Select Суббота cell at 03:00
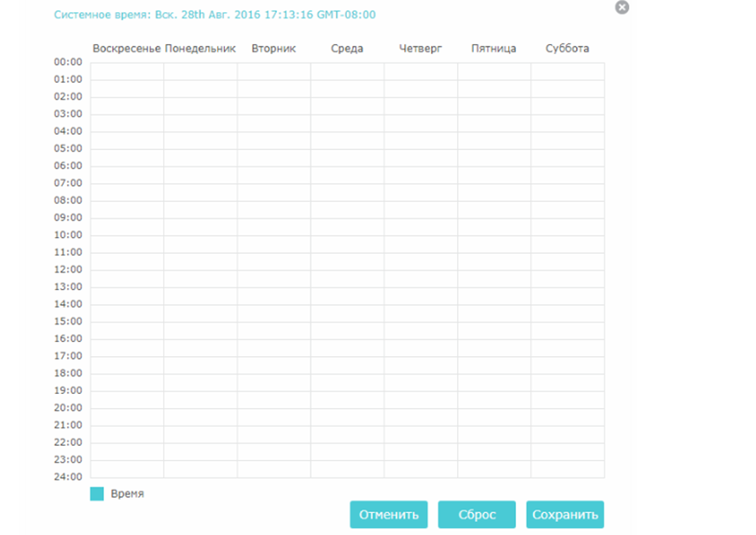The height and width of the screenshot is (535, 756). (568, 123)
